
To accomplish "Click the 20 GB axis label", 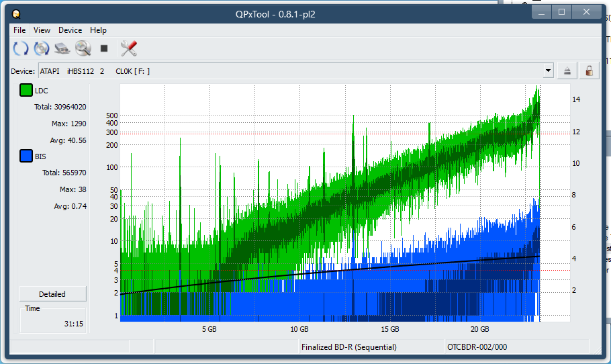I will (x=479, y=329).
